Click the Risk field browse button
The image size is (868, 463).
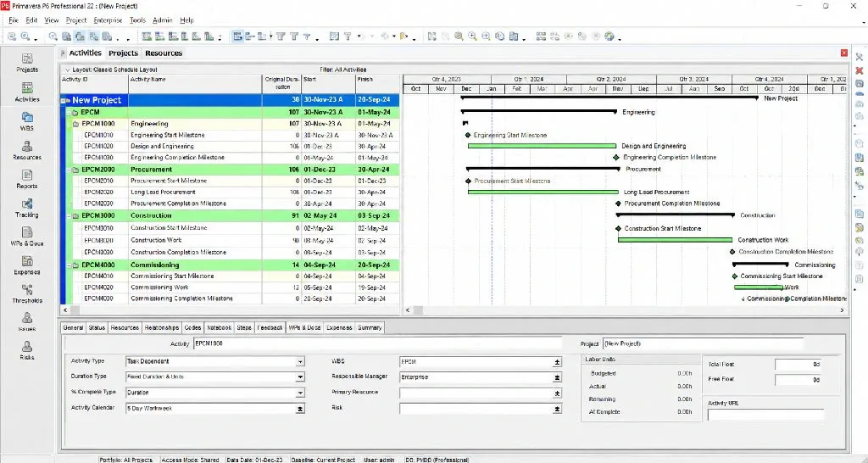pyautogui.click(x=557, y=409)
